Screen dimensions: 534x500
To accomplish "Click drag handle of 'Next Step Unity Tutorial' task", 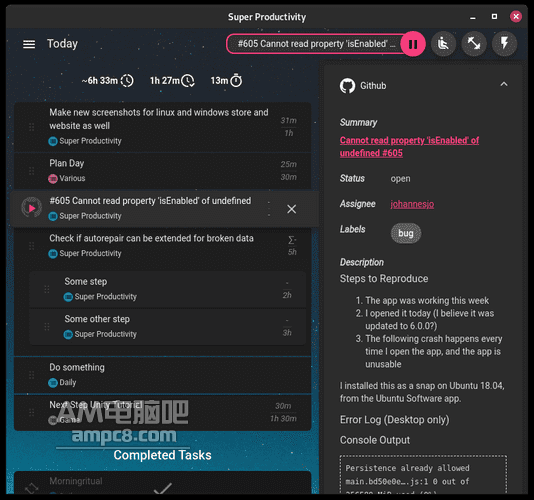I will [x=31, y=412].
